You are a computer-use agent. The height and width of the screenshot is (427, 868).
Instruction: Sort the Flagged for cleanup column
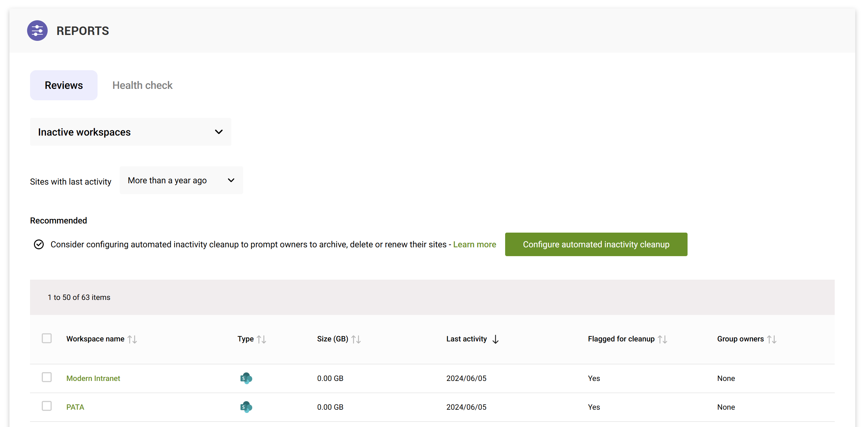click(x=663, y=339)
